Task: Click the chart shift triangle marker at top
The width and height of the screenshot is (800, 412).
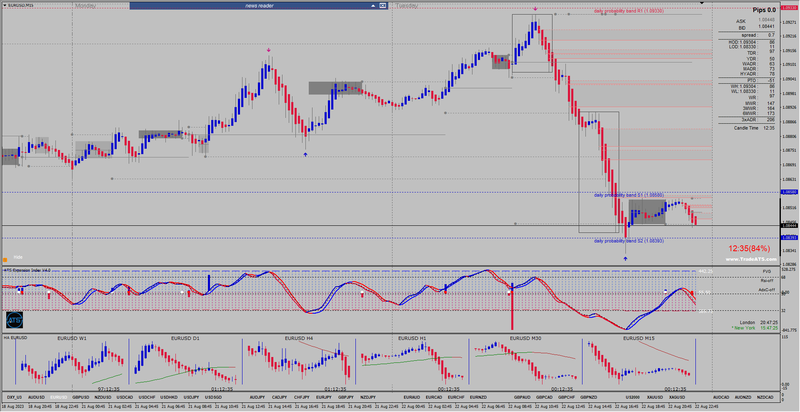Action: coord(702,3)
